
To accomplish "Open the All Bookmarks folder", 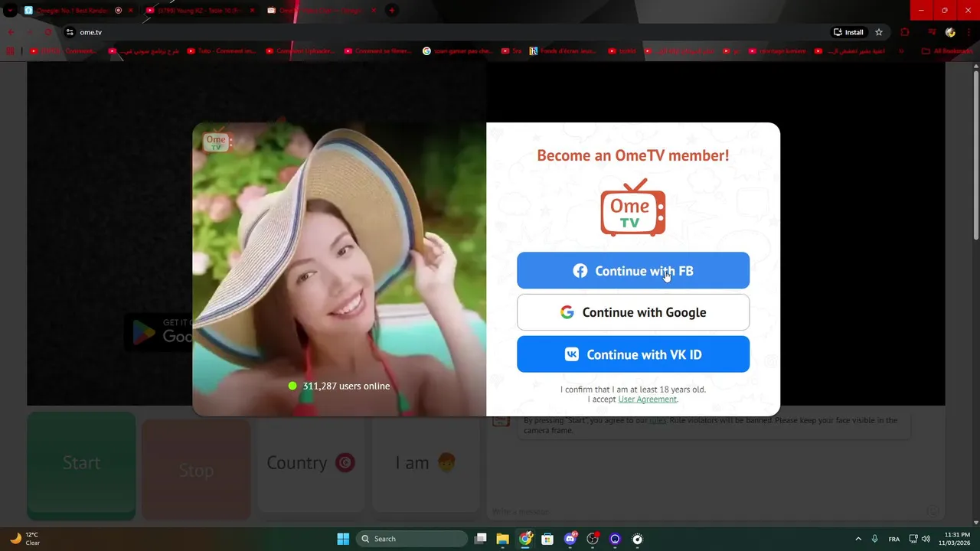I will (x=947, y=51).
